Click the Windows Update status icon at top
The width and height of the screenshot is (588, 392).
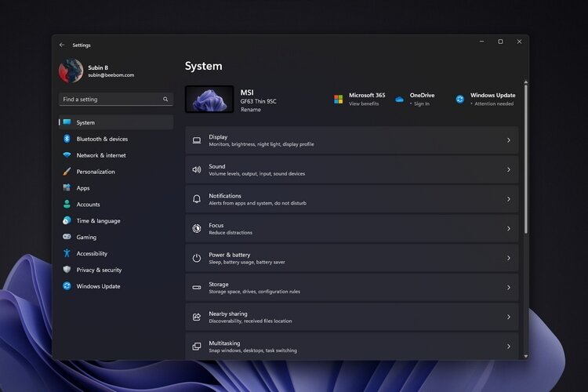click(x=459, y=99)
